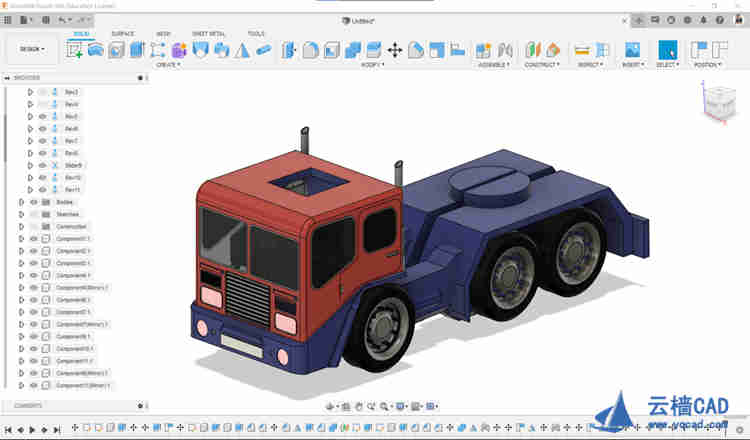Viewport: 750px width, 440px height.
Task: Activate the Press Pull modify tool
Action: click(289, 50)
